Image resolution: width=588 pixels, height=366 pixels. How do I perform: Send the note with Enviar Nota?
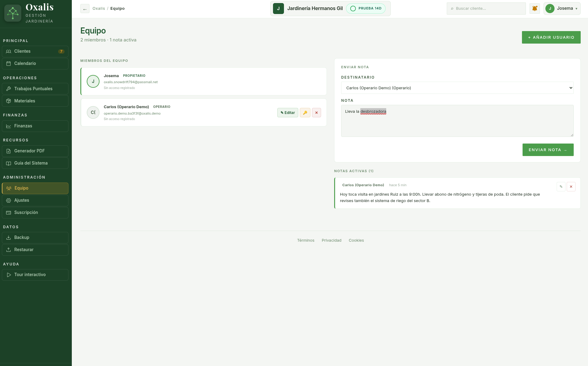pyautogui.click(x=548, y=150)
